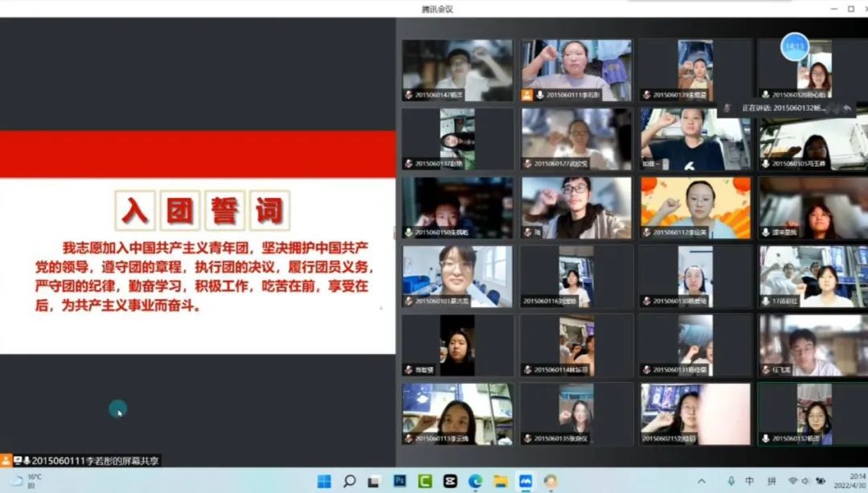Expand hidden system tray icons chevron
The width and height of the screenshot is (868, 493).
pos(702,481)
